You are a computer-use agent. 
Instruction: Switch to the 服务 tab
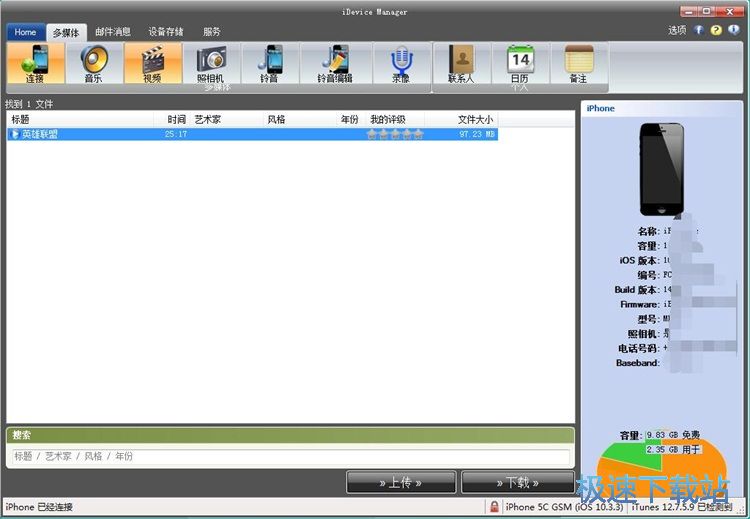211,32
